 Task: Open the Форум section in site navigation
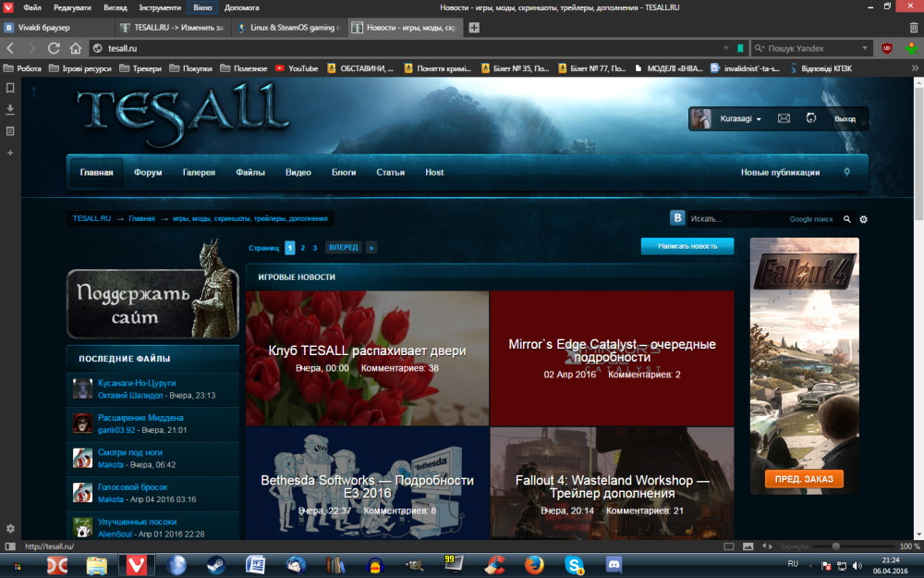(148, 172)
